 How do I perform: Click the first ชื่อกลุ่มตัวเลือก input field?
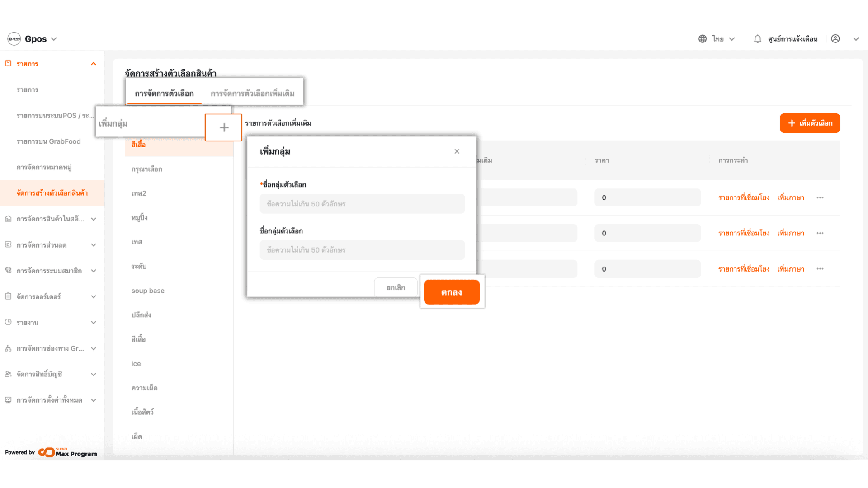pyautogui.click(x=362, y=204)
